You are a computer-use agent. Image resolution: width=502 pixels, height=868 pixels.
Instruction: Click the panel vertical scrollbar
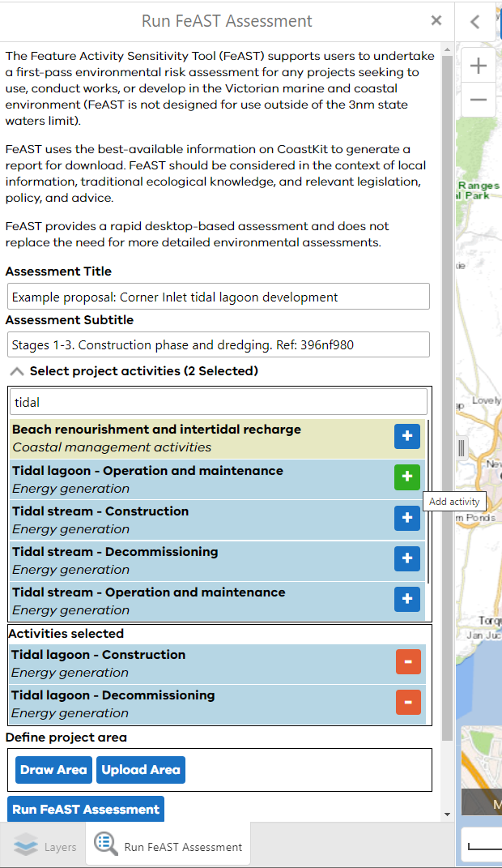[x=447, y=397]
